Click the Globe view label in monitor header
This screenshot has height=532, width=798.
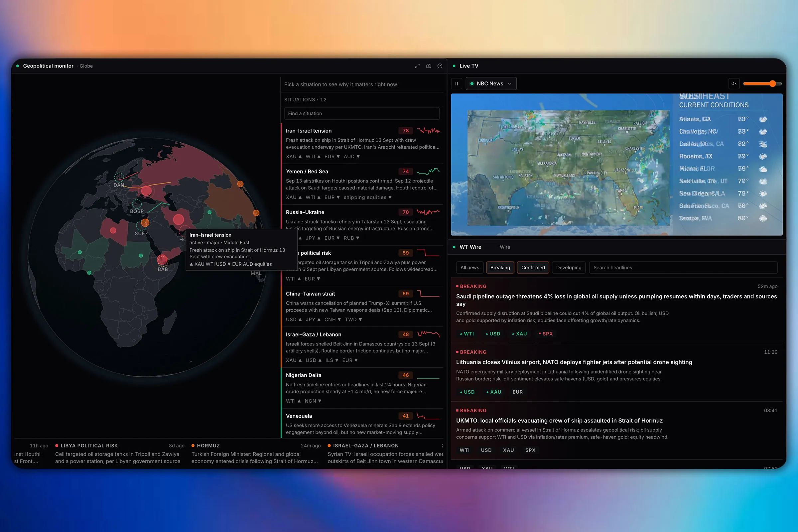coord(86,66)
